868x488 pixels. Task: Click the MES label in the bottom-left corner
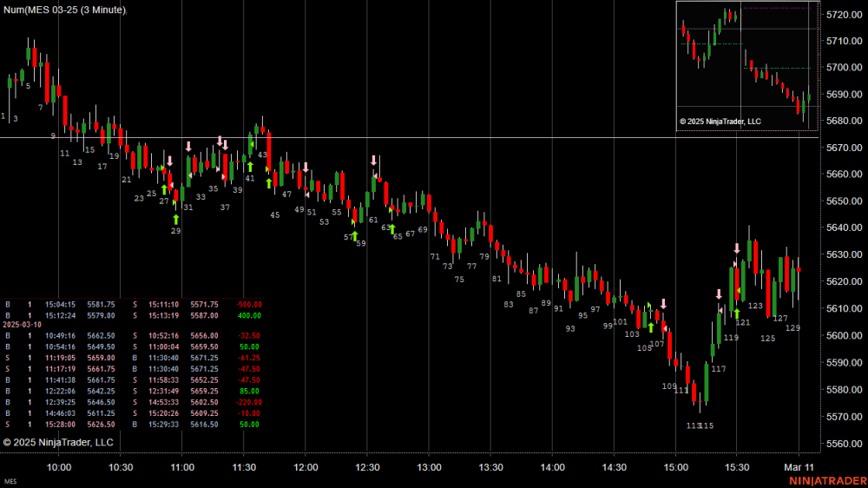(x=10, y=481)
